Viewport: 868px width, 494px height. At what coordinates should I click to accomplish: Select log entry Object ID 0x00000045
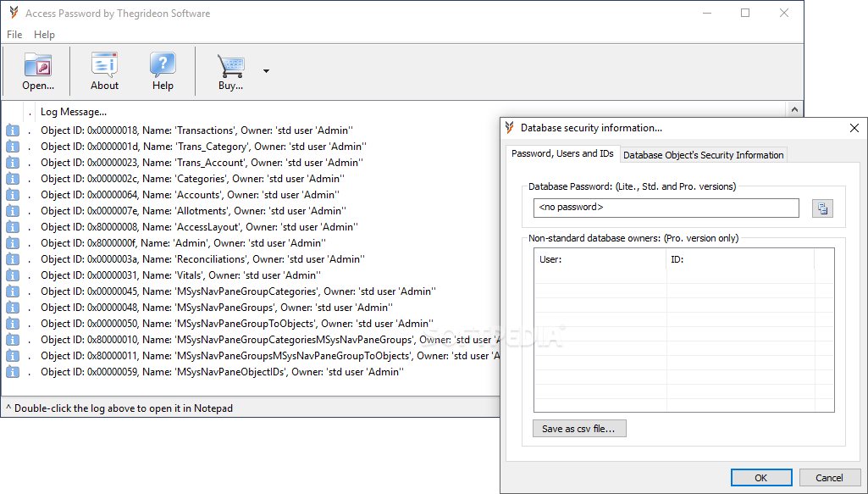pos(238,291)
